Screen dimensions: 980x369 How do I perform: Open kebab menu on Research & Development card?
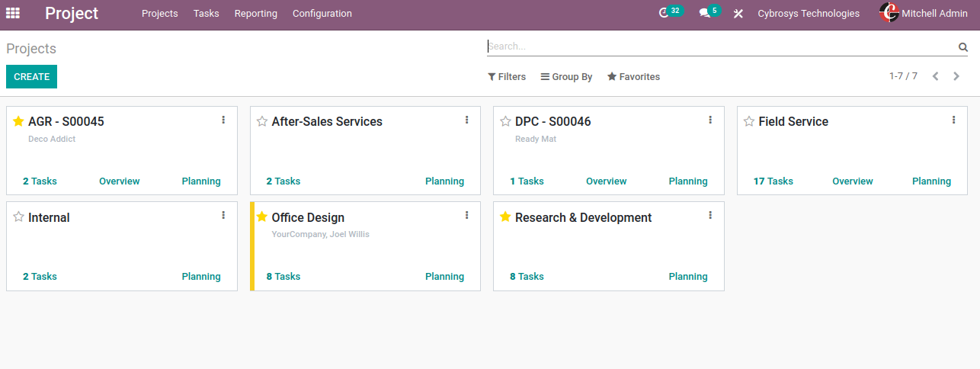pyautogui.click(x=710, y=215)
